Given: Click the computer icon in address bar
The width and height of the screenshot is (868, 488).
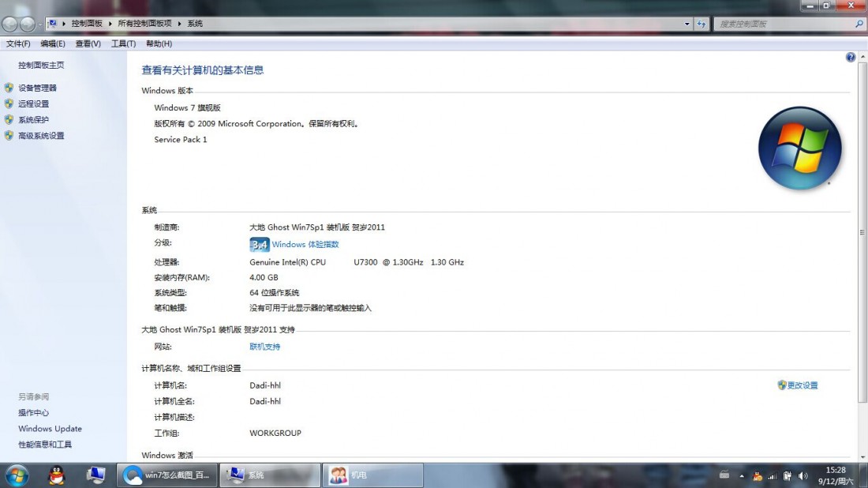Looking at the screenshot, I should (x=52, y=23).
